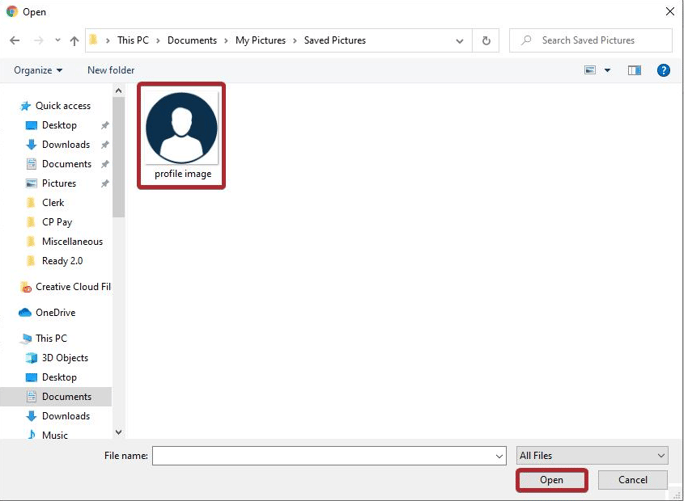Go up one folder level
This screenshot has height=501, width=688.
pyautogui.click(x=74, y=41)
